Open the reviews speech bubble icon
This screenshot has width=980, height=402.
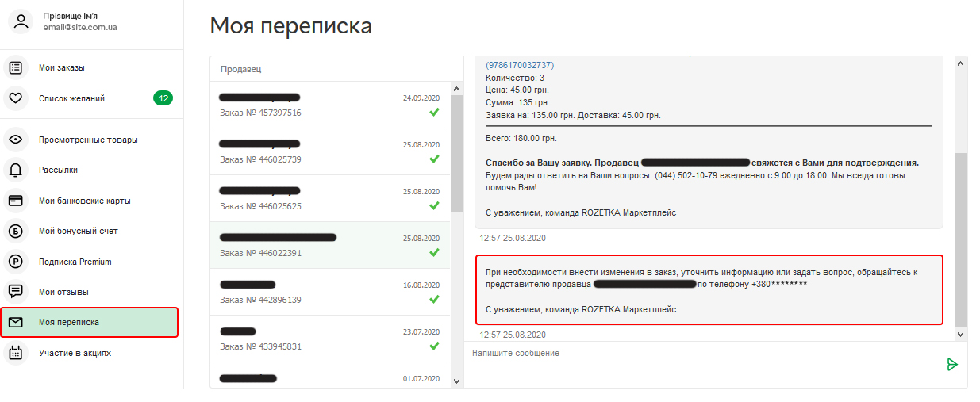[x=15, y=292]
